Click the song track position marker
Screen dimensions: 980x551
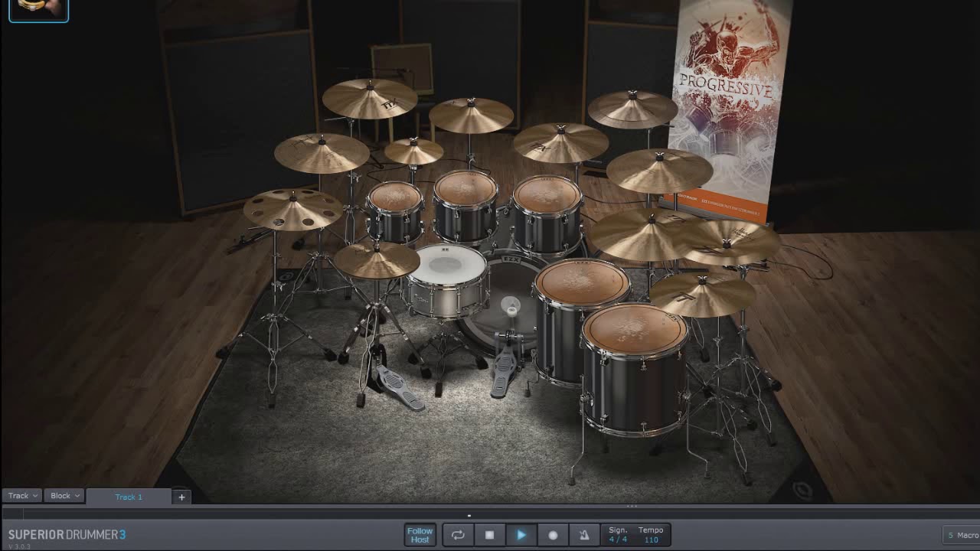(x=469, y=515)
